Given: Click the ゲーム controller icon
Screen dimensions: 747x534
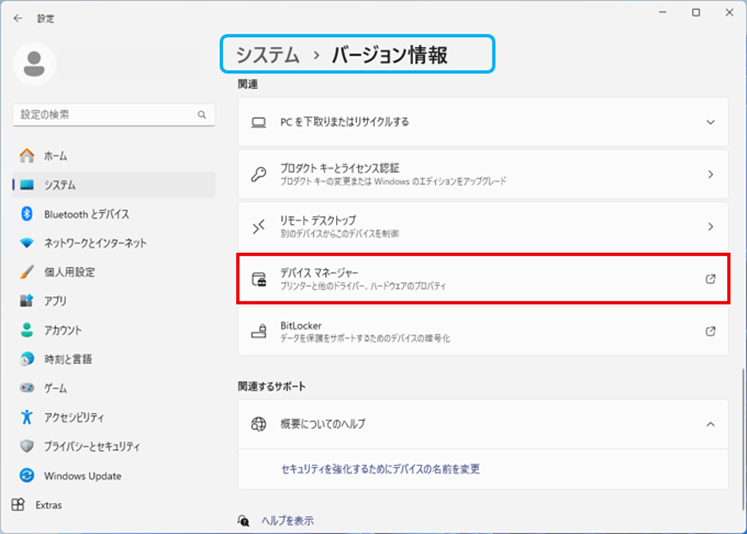Looking at the screenshot, I should point(27,388).
